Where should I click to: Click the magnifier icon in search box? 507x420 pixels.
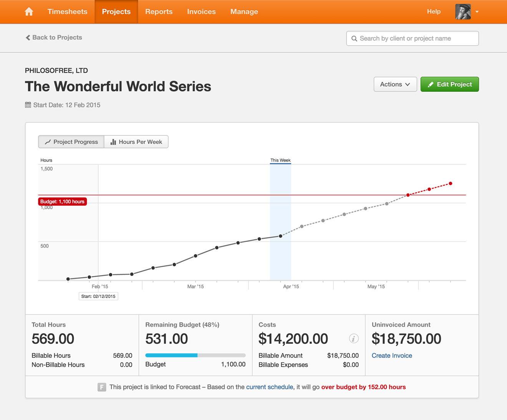(355, 38)
